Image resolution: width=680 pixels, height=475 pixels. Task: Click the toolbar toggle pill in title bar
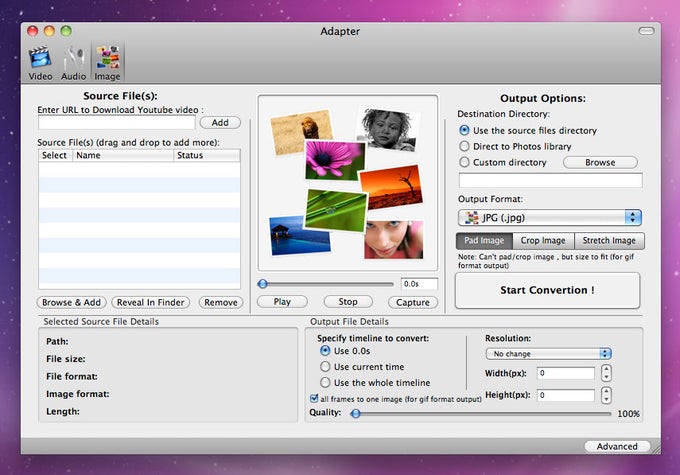point(646,31)
